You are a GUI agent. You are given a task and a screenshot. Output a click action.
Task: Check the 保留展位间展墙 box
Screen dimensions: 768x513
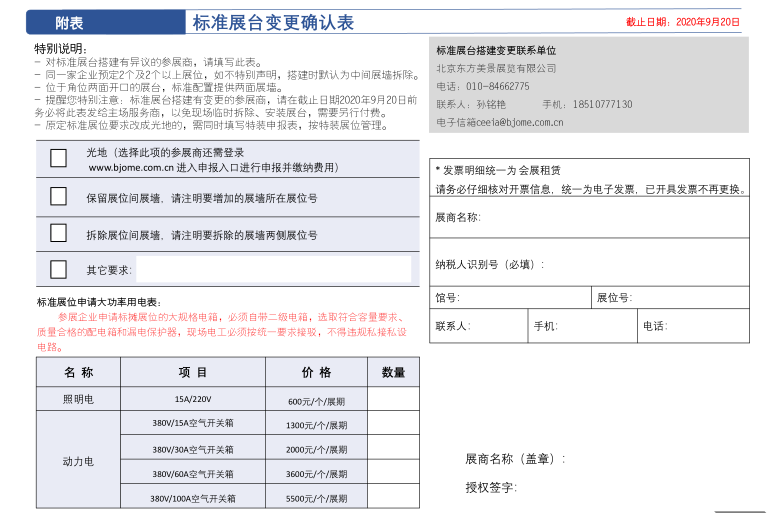point(59,197)
